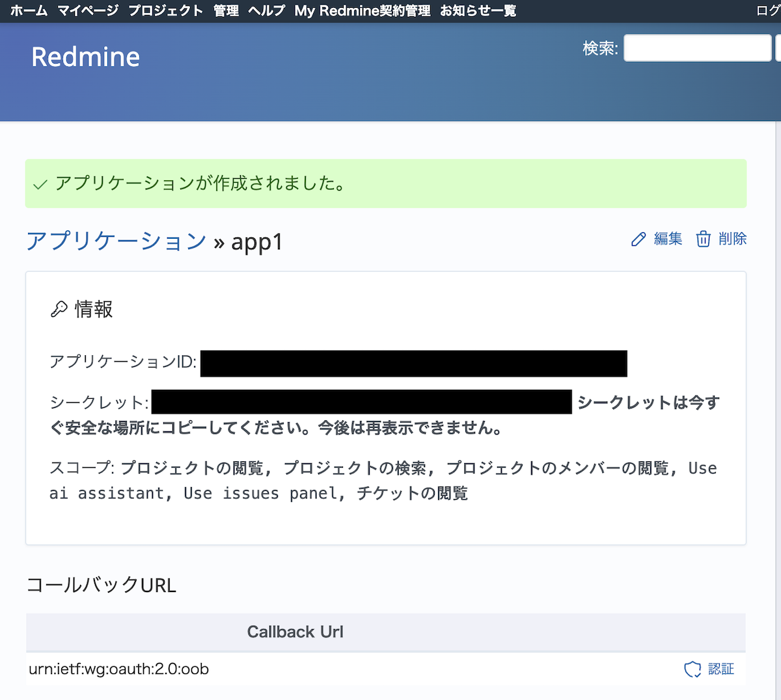Open My Redmine契約管理 in the top menu
Image resolution: width=781 pixels, height=700 pixels.
pyautogui.click(x=362, y=10)
